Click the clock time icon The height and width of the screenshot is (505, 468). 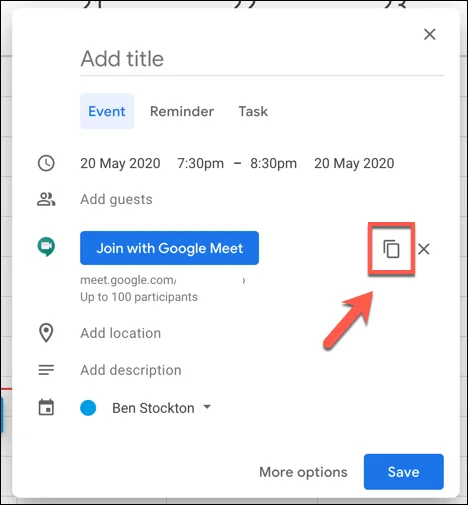(x=46, y=163)
